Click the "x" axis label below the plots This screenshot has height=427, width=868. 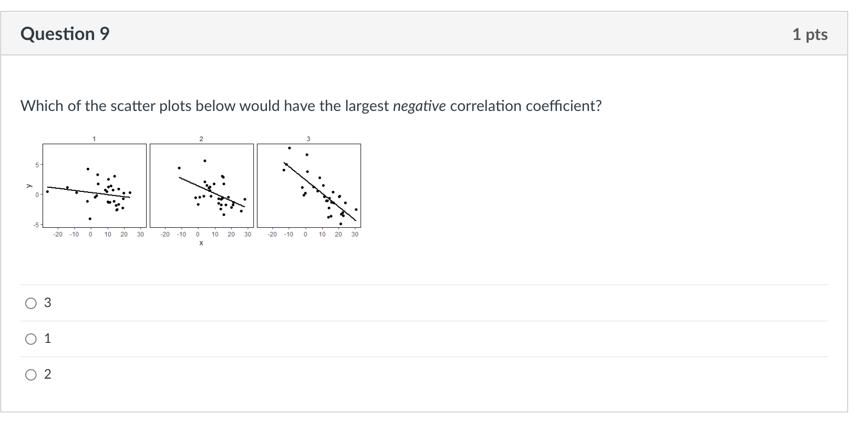(x=201, y=243)
